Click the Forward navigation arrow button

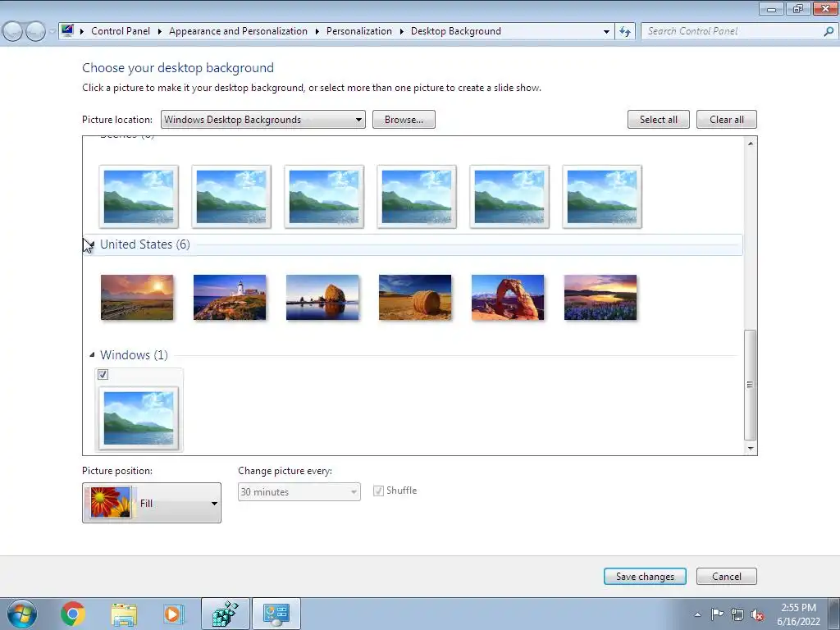click(35, 32)
